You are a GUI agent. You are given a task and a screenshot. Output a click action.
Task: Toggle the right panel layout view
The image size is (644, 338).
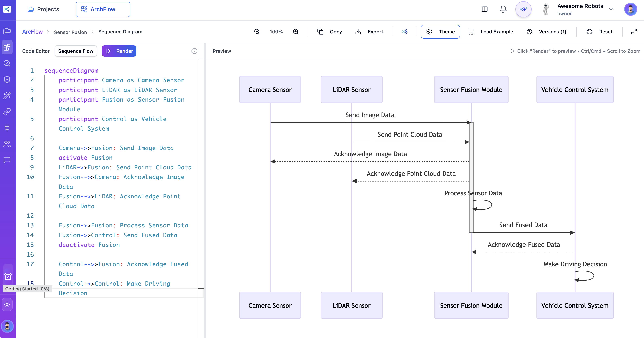tap(485, 9)
